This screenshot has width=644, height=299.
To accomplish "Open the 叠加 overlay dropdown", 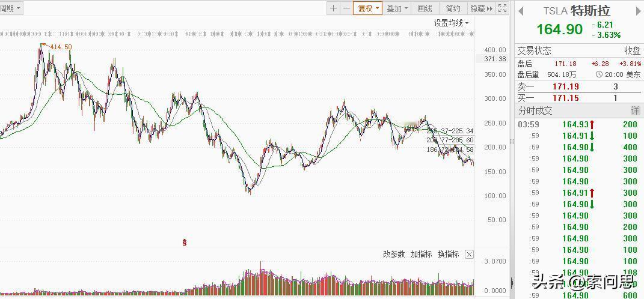I will (397, 8).
